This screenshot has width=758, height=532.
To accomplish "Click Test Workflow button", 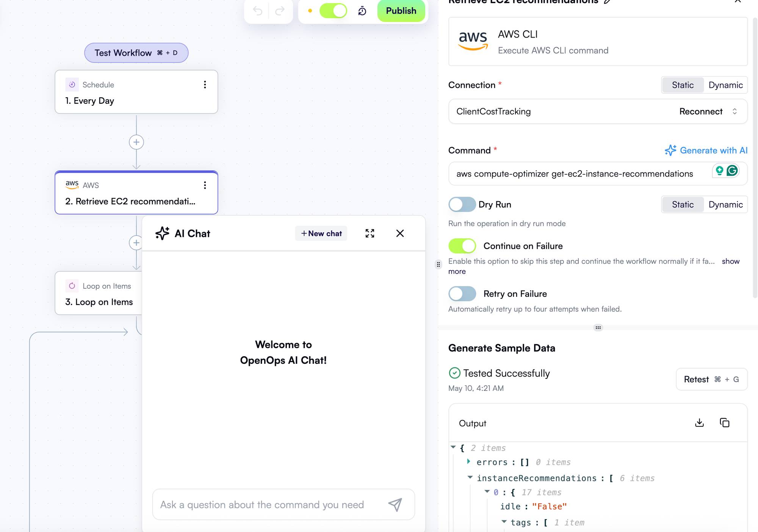I will [x=136, y=53].
